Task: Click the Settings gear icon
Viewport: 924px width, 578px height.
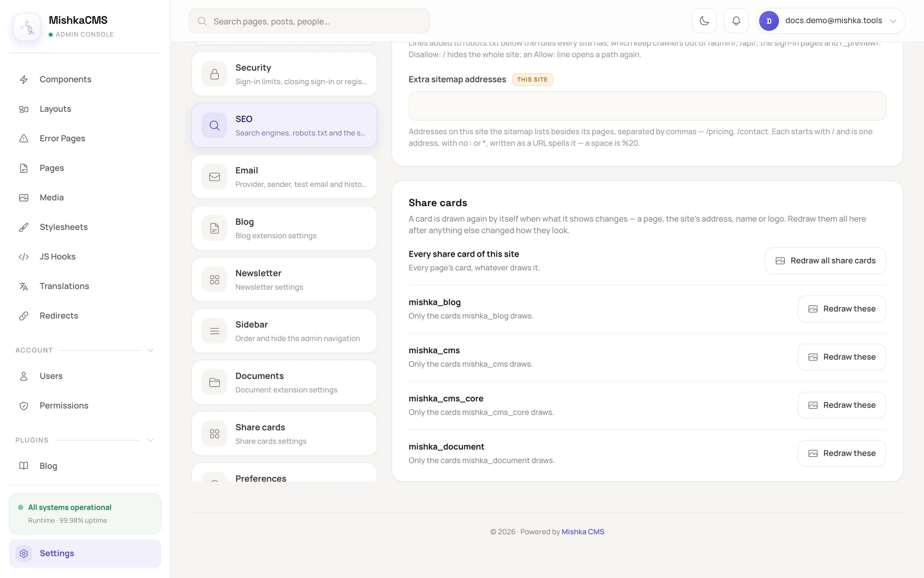Action: (x=24, y=554)
